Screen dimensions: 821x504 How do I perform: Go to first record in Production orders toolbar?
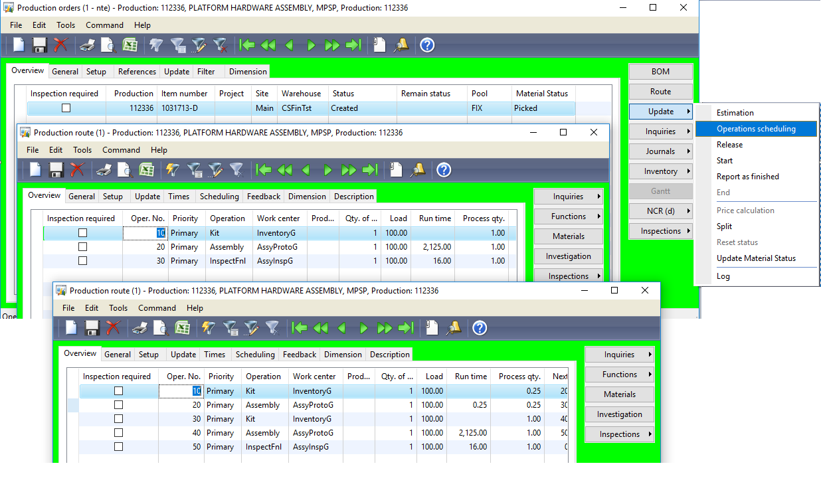(x=247, y=45)
